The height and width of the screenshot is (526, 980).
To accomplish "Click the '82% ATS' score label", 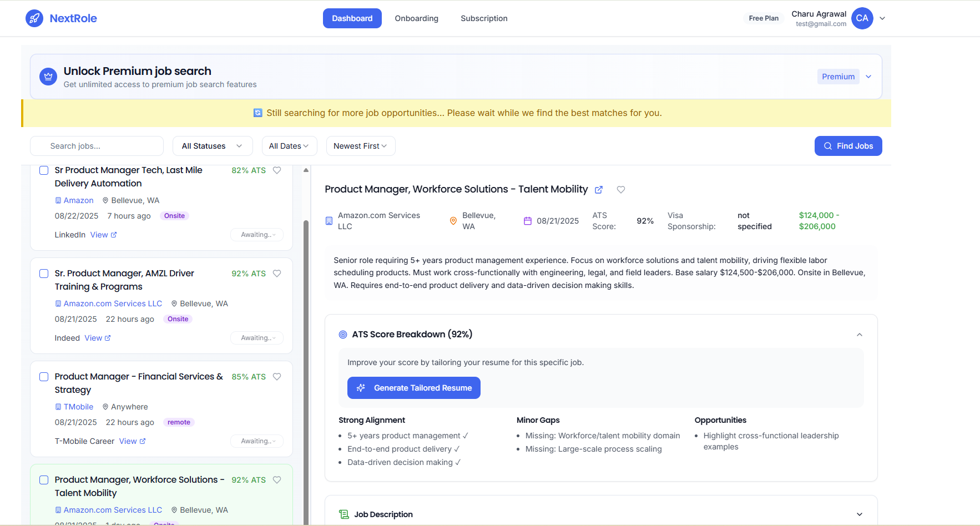I will coord(249,170).
